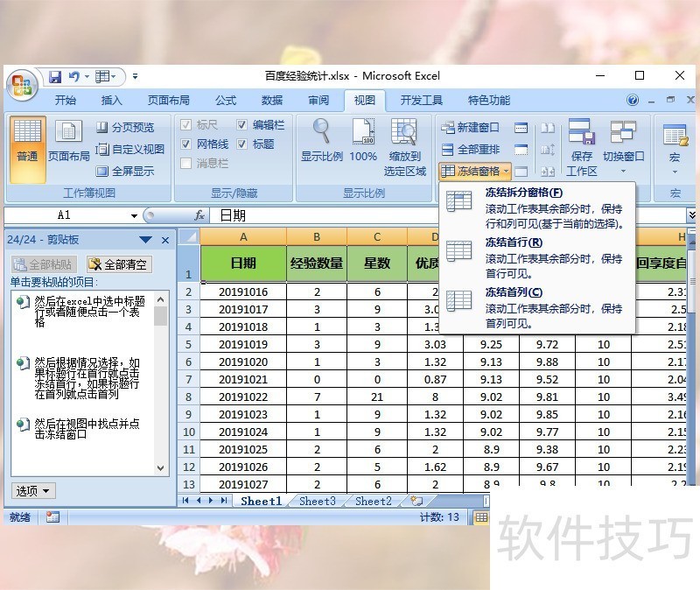
Task: Switch to Sheet2 tab
Action: pyautogui.click(x=374, y=501)
